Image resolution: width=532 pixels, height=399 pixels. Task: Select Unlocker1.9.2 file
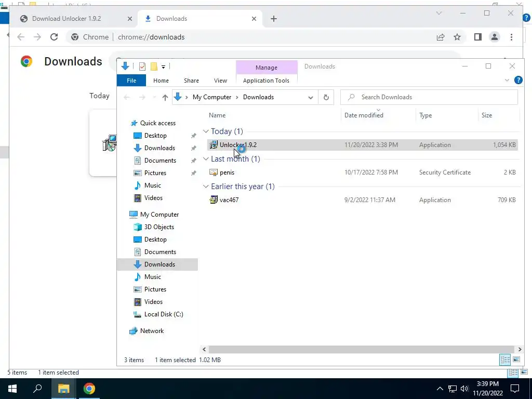[x=362, y=145]
